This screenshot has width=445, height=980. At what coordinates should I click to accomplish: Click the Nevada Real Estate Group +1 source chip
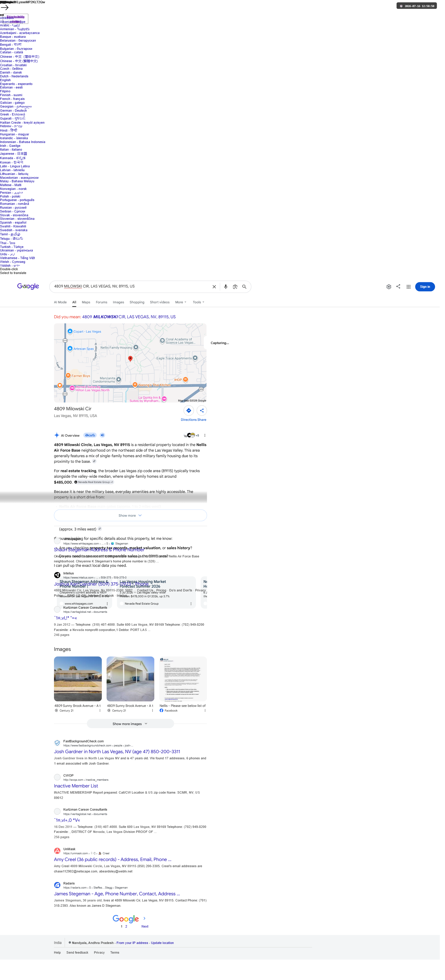point(95,488)
